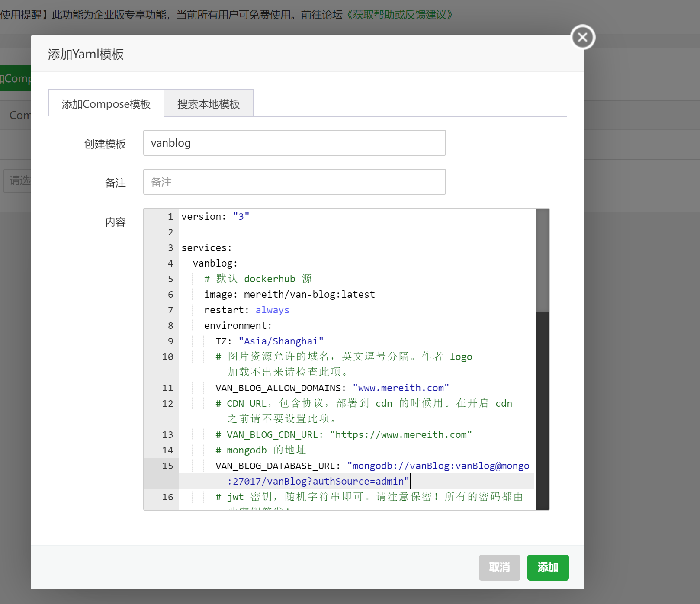Image resolution: width=700 pixels, height=604 pixels.
Task: Click line number 8 in gutter
Action: click(x=170, y=325)
